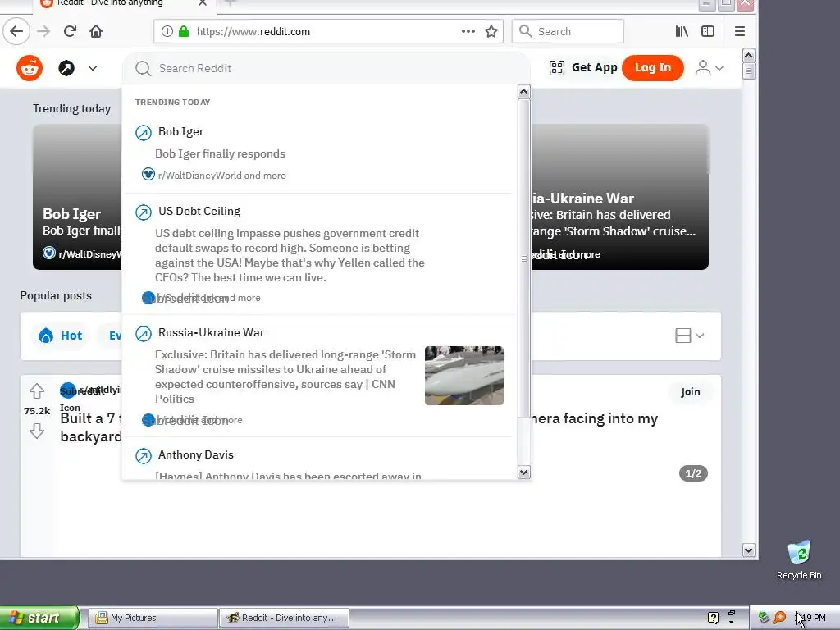Select the Anthony Davis trending suggestion
The width and height of the screenshot is (840, 630).
point(319,459)
